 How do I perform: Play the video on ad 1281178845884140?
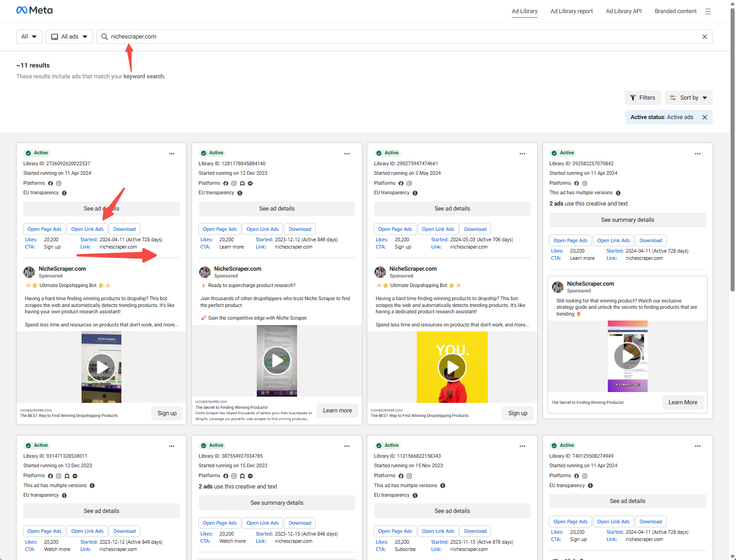(277, 361)
